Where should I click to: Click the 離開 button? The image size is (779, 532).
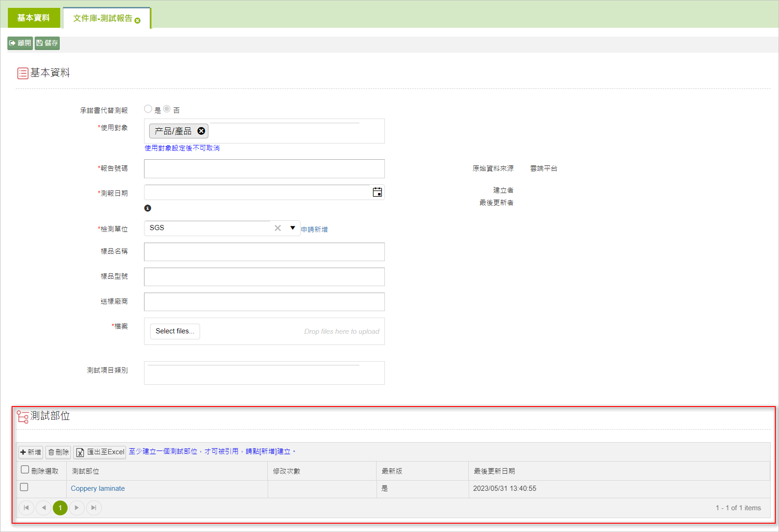coord(20,43)
